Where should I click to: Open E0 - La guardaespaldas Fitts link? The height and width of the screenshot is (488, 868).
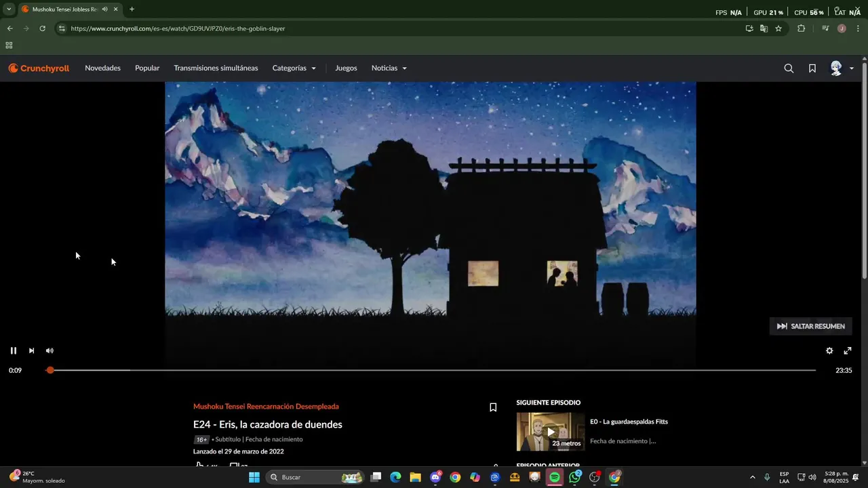coord(629,422)
